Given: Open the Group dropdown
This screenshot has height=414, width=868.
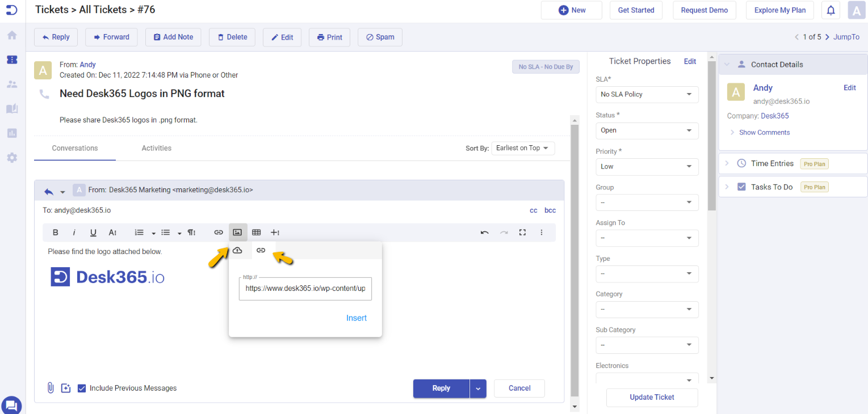Looking at the screenshot, I should pyautogui.click(x=647, y=202).
